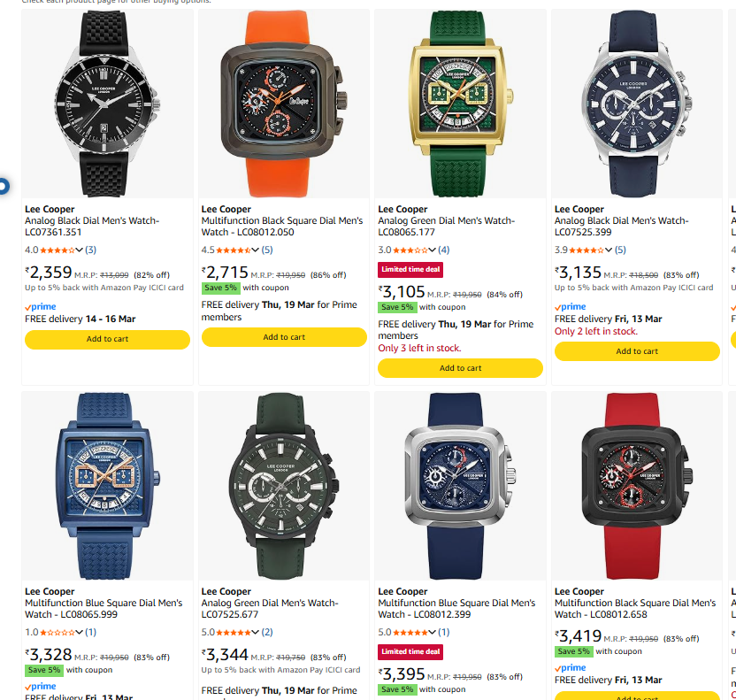Click the Limited time deal badge above ₹3,105
Screen dimensions: 736x700
[x=410, y=270]
